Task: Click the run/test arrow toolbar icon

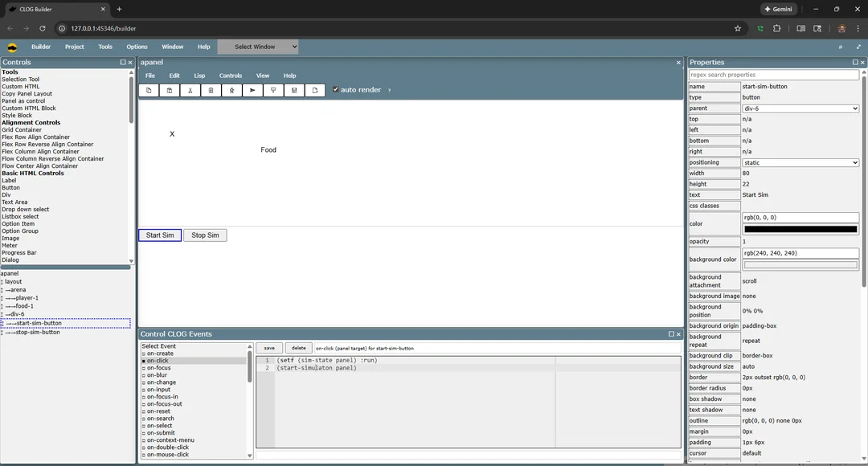Action: tap(252, 90)
